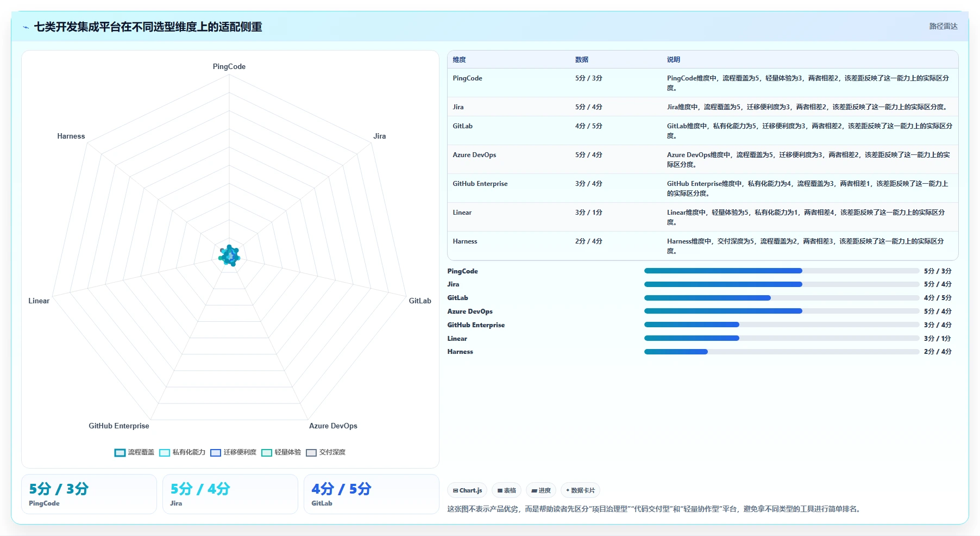Screen dimensions: 980x536
Task: Click the PingCode progress bar
Action: (782, 271)
